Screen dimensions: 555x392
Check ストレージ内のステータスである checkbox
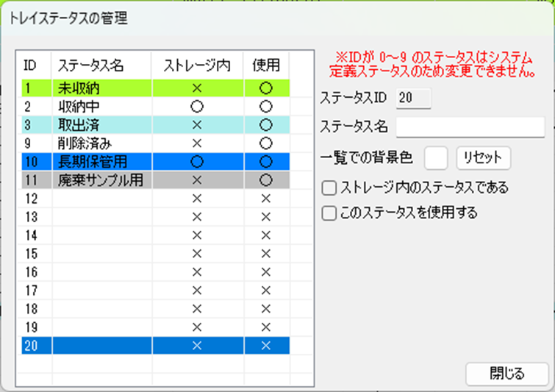pyautogui.click(x=329, y=188)
